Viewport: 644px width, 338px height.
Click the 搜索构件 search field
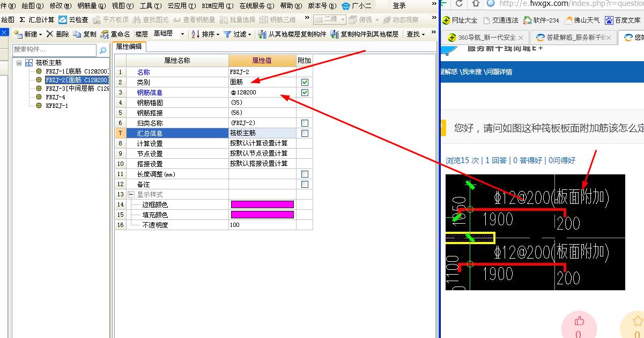[x=55, y=50]
